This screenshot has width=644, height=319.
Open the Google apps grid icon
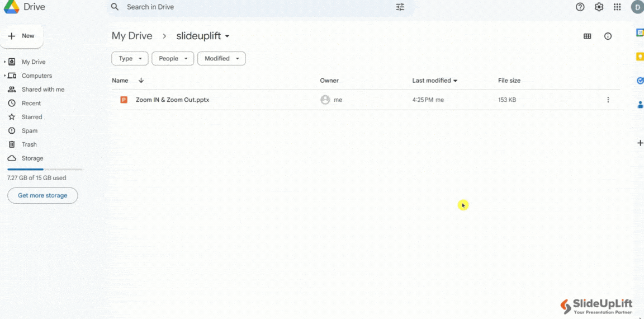(617, 7)
